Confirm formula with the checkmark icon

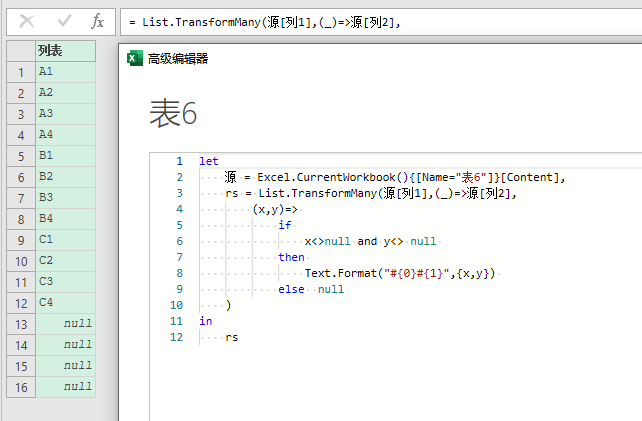click(64, 20)
